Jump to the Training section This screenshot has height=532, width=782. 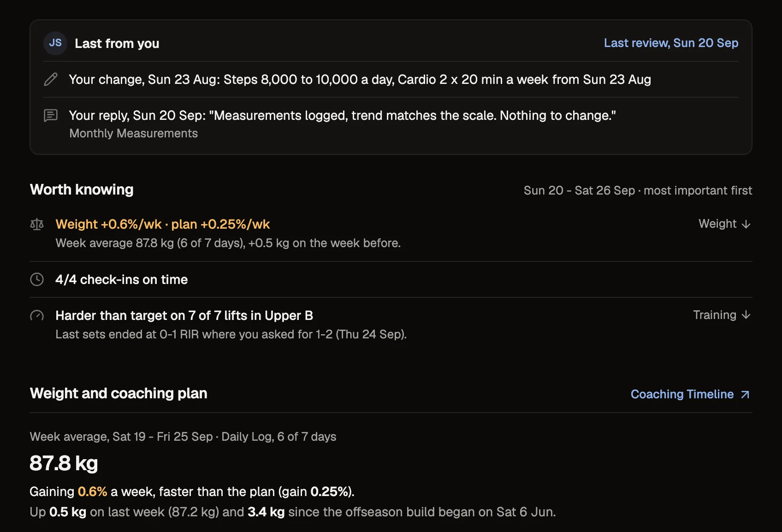click(722, 315)
